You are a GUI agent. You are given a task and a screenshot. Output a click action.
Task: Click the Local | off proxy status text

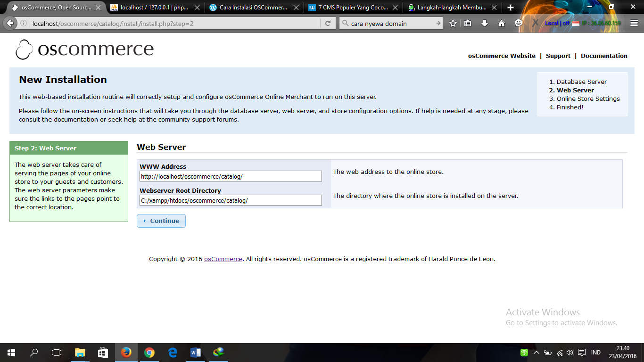[x=557, y=23]
